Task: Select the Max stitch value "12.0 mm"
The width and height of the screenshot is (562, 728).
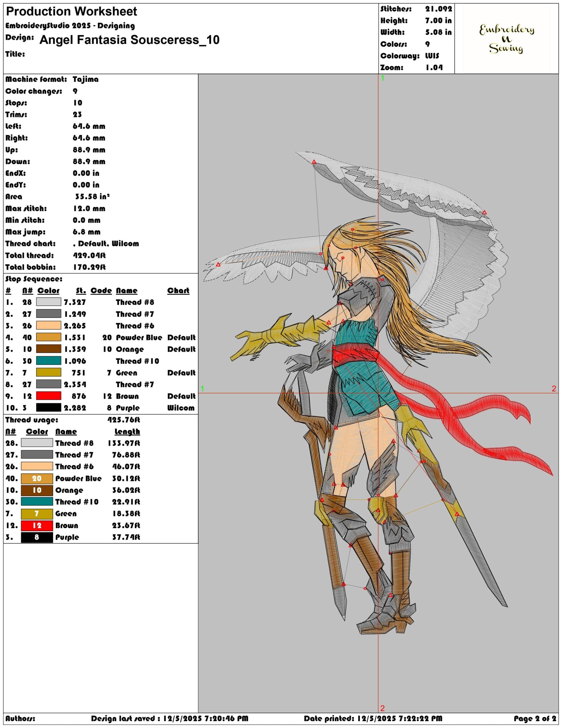Action: click(89, 208)
